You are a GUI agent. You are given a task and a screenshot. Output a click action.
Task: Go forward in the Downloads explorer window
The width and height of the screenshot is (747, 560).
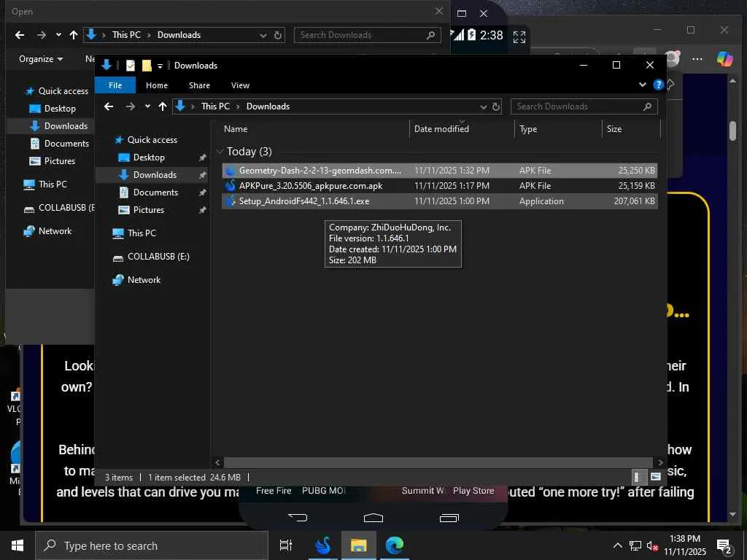[x=130, y=106]
